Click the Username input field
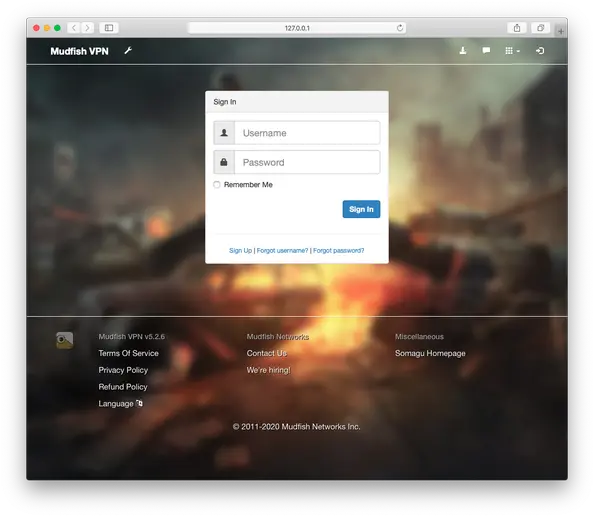This screenshot has height=516, width=593. [307, 133]
